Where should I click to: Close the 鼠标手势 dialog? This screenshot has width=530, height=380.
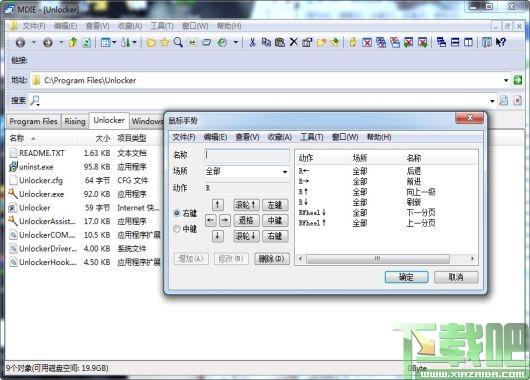point(469,118)
